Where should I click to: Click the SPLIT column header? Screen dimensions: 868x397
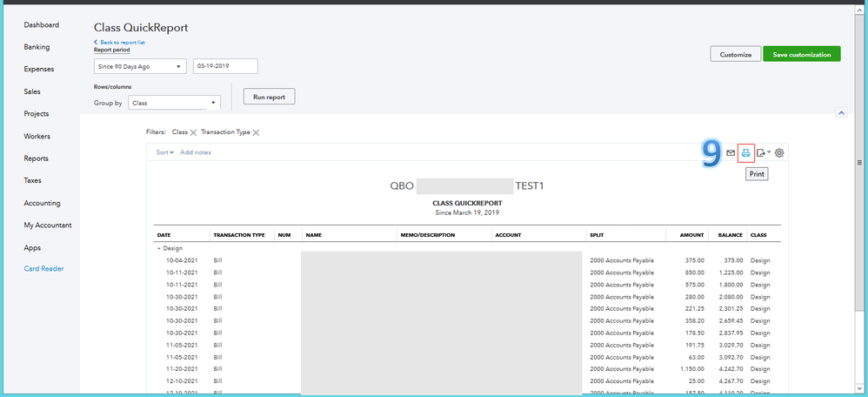click(597, 235)
